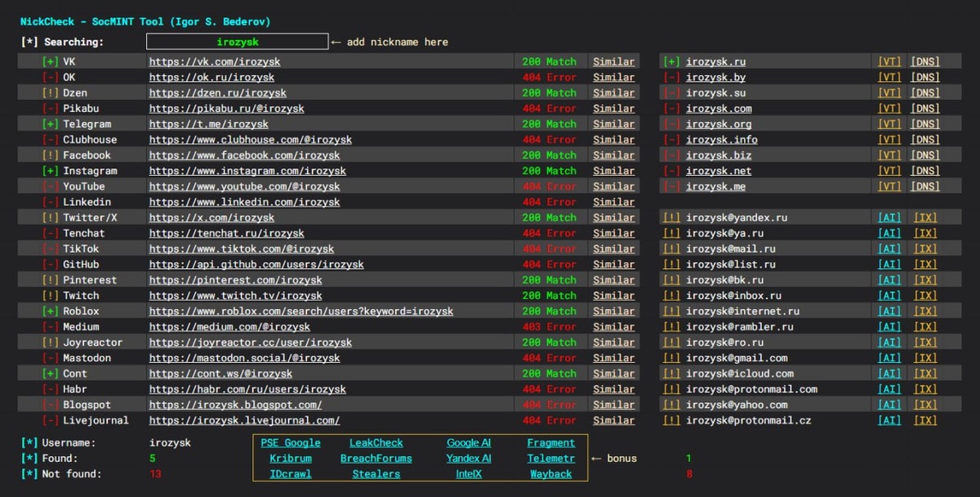
Task: Click [DNS] next to irozysk.su
Action: (925, 92)
